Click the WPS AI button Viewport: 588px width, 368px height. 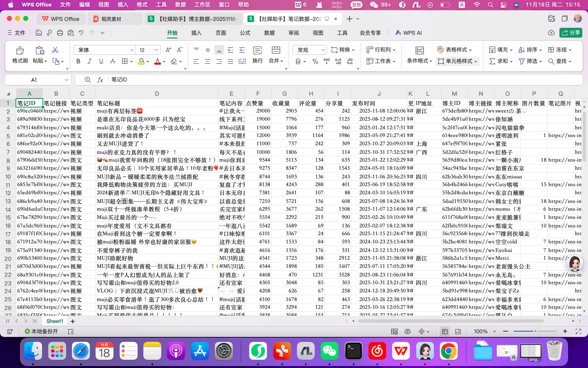408,33
